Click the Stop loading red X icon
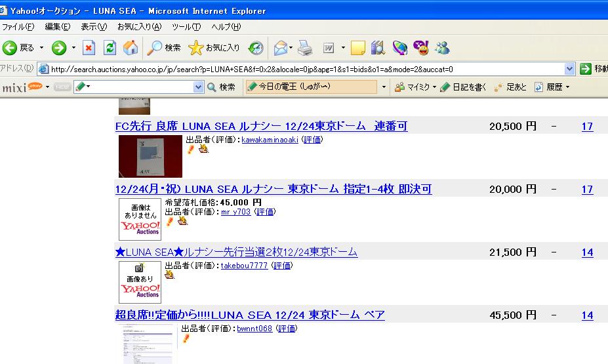Screen dimensions: 608x364 tap(89, 48)
